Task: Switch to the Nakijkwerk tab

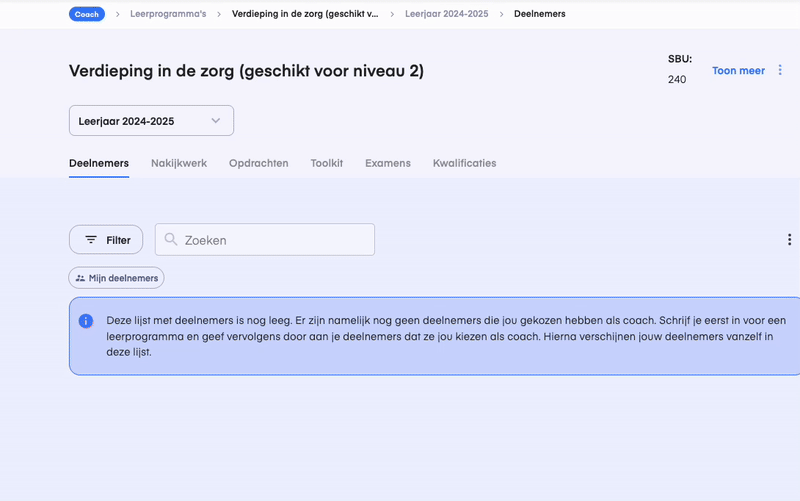Action: coord(179,163)
